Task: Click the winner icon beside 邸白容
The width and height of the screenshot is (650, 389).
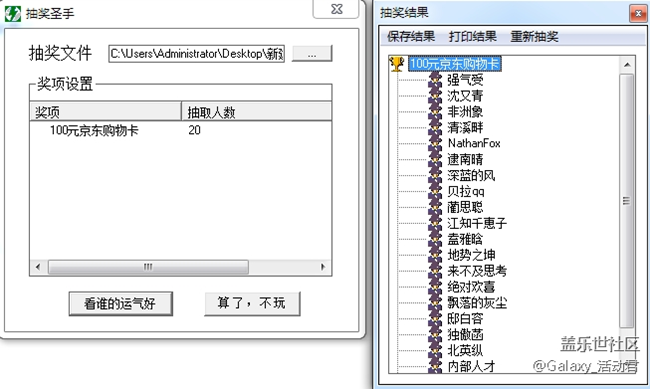Action: (x=435, y=318)
